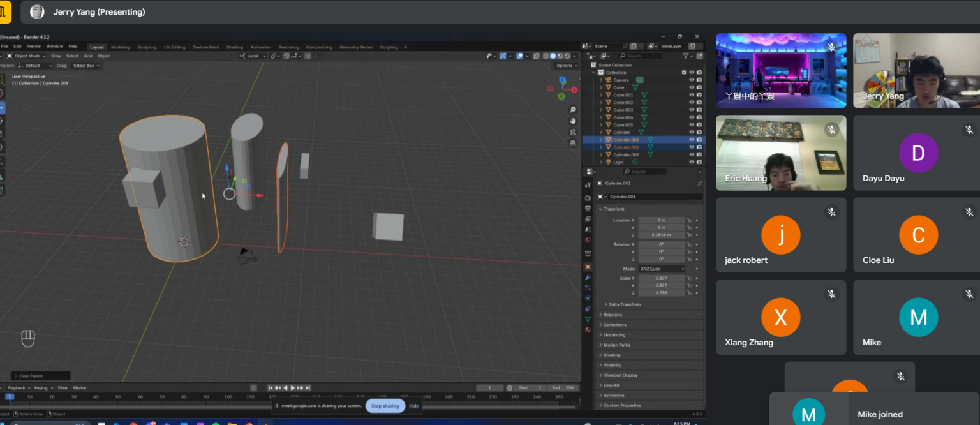Open the View Layer properties tab icon
This screenshot has height=425, width=980.
click(x=588, y=219)
